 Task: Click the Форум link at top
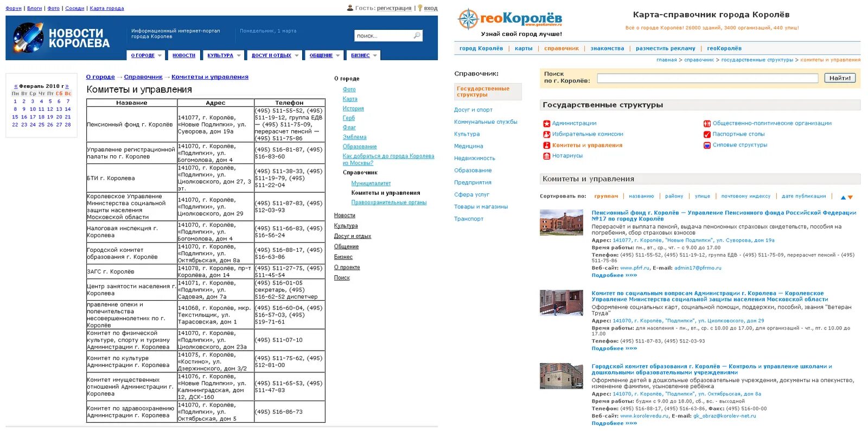(14, 8)
